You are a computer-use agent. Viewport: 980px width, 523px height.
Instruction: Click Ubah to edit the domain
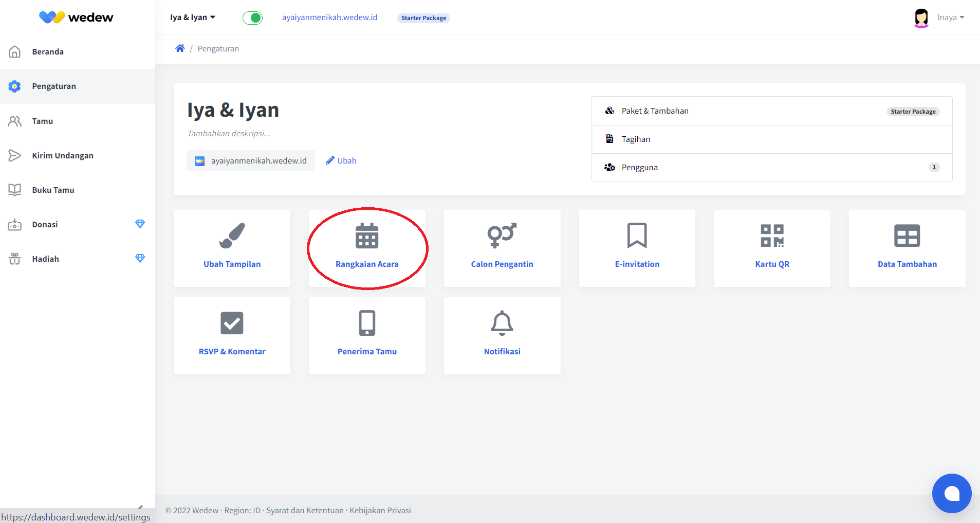point(341,160)
